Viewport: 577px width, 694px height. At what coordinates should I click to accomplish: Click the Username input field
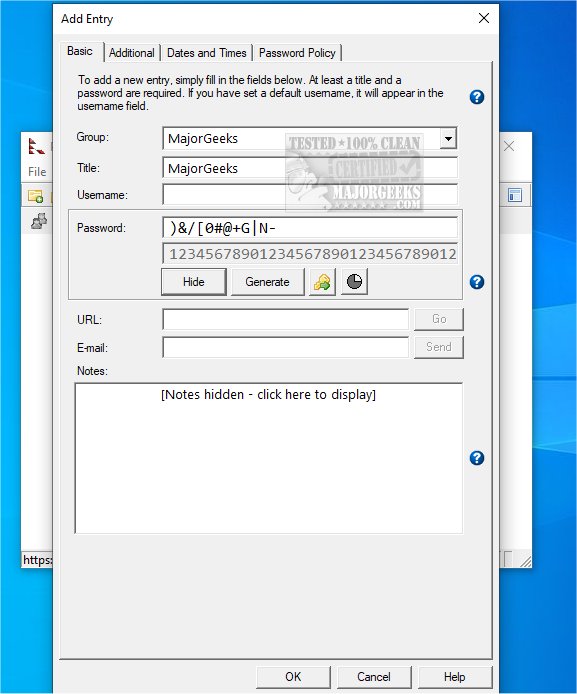coord(310,195)
